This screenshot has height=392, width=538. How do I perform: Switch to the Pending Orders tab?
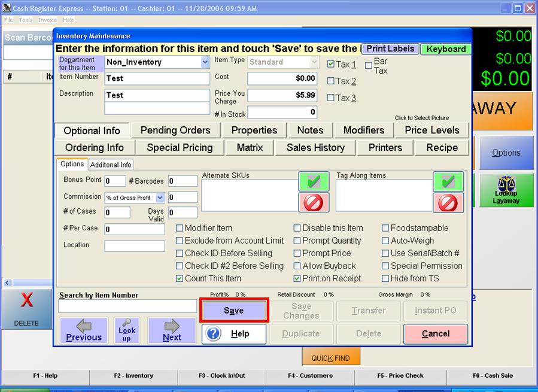tap(175, 130)
